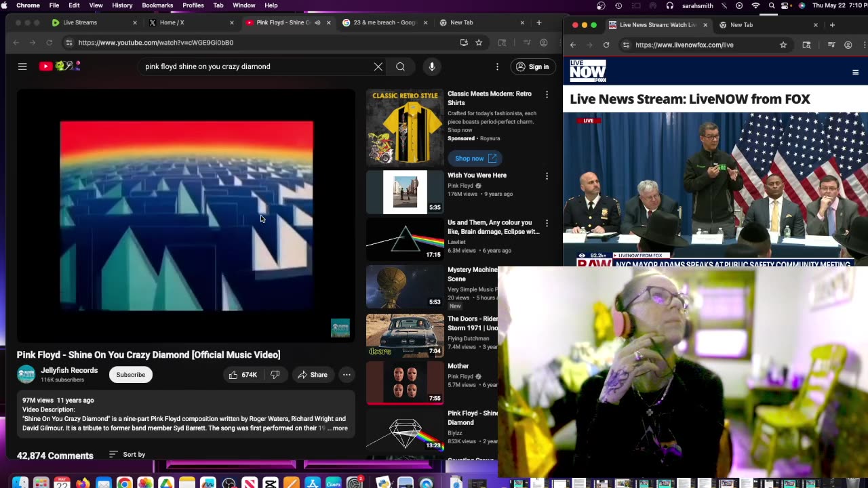Open media controls in the FOX Chrome window
This screenshot has height=488, width=868.
click(831, 45)
